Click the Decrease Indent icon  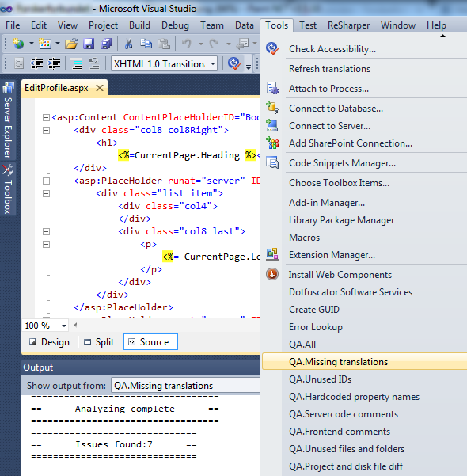[x=36, y=63]
